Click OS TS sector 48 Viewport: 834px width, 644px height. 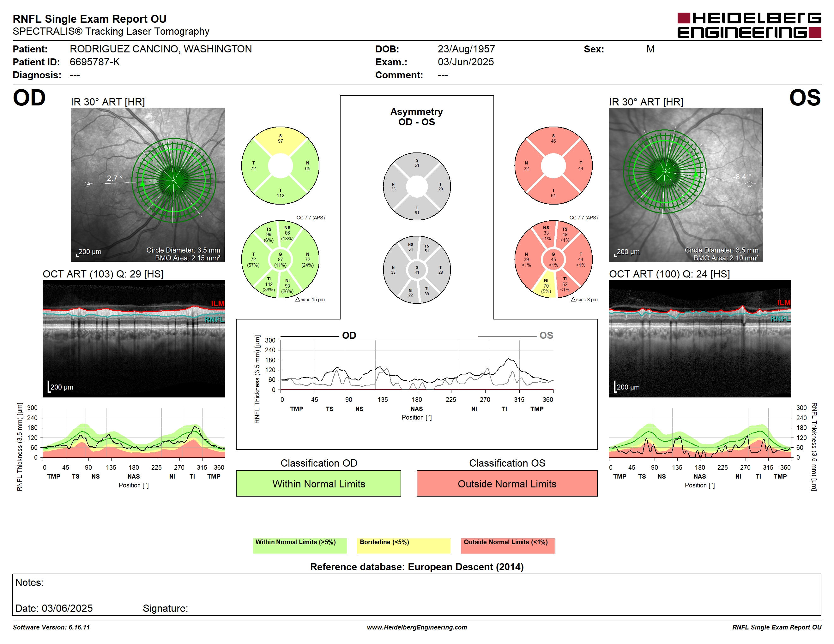pyautogui.click(x=565, y=235)
